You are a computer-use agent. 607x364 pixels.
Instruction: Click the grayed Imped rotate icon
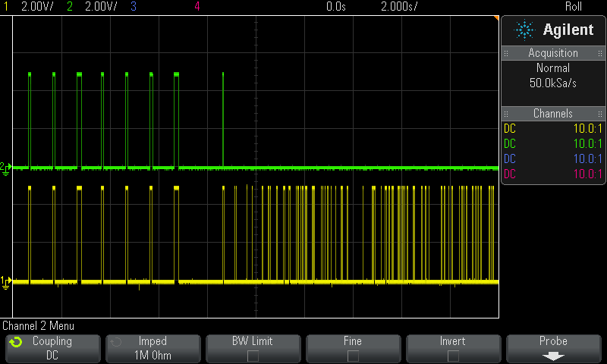(x=116, y=342)
